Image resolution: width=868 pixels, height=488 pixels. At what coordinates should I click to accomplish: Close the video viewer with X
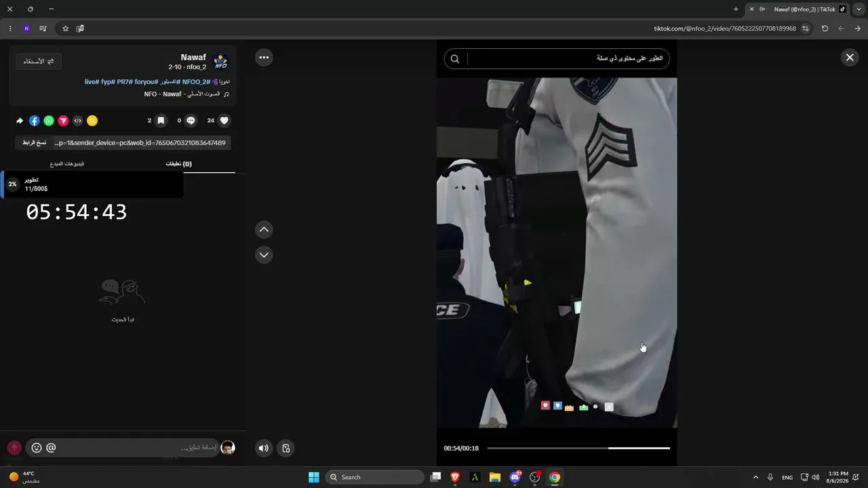point(850,58)
